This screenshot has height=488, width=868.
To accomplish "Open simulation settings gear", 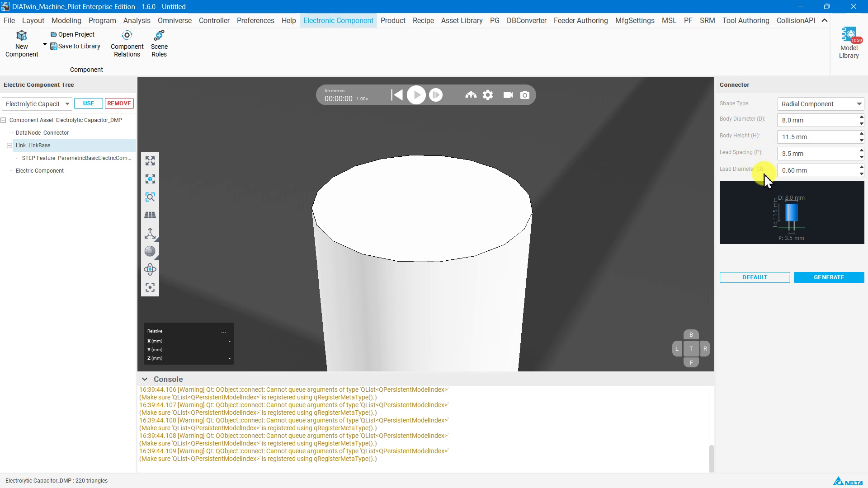I will (488, 95).
